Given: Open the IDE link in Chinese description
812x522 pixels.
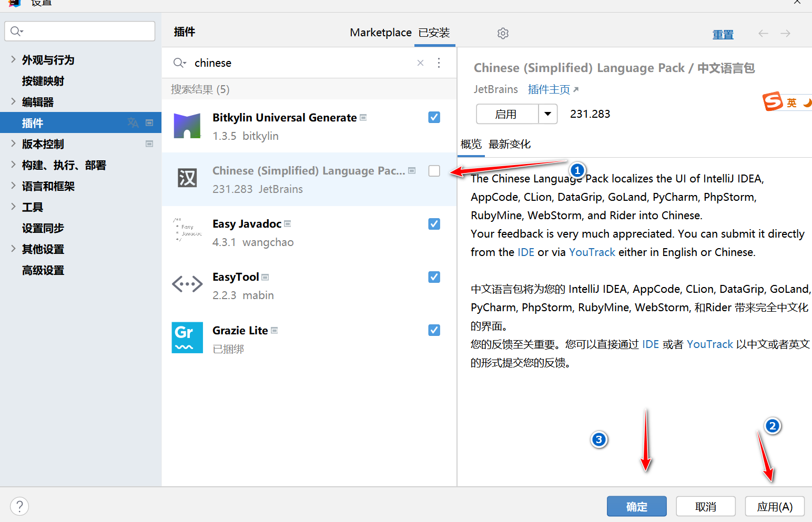Looking at the screenshot, I should [x=650, y=344].
